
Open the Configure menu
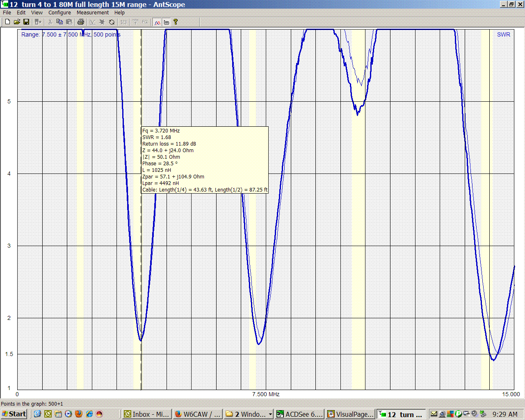pyautogui.click(x=59, y=13)
